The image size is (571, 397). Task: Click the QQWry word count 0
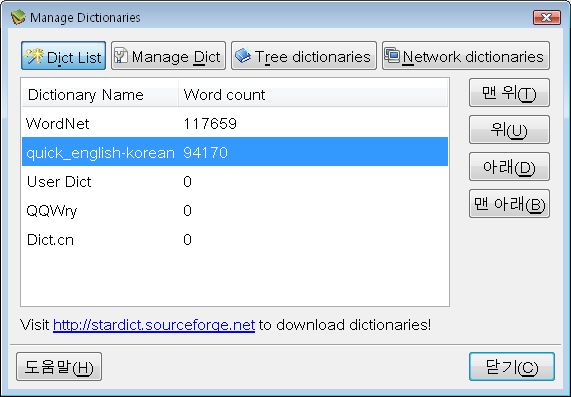[x=187, y=211]
